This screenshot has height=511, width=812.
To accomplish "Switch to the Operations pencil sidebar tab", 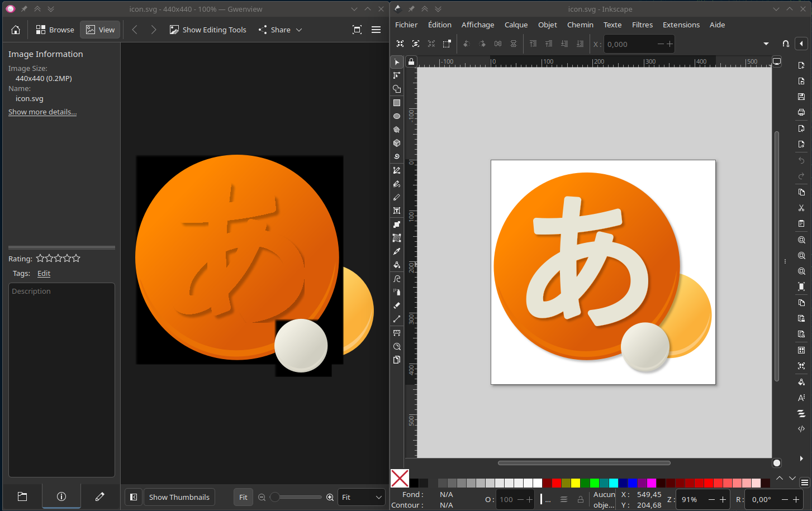I will click(100, 496).
